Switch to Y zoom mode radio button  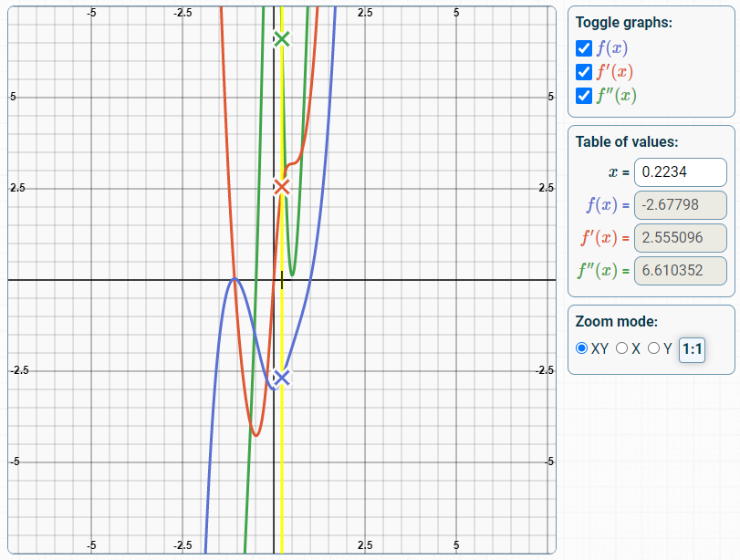click(x=653, y=348)
